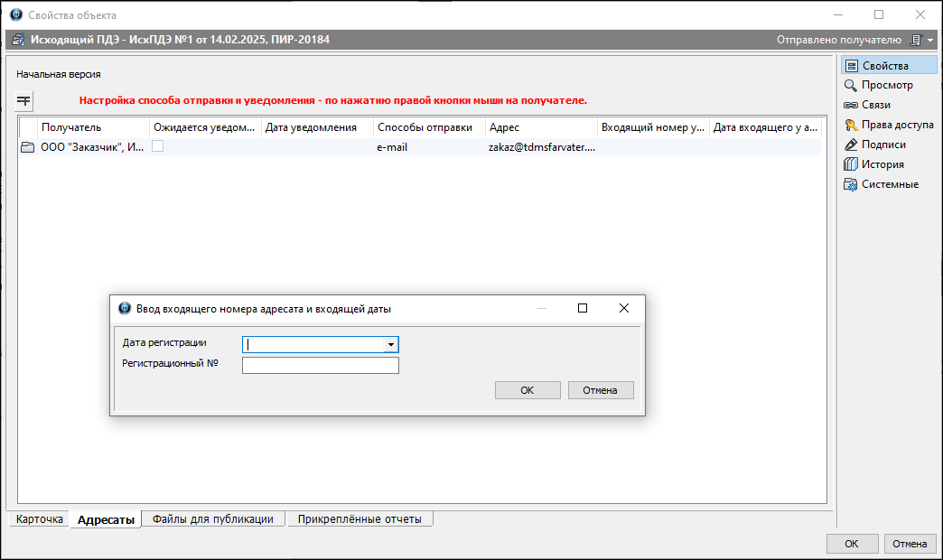The width and height of the screenshot is (943, 560).
Task: Click the document menu icon beside the status text
Action: pos(916,40)
